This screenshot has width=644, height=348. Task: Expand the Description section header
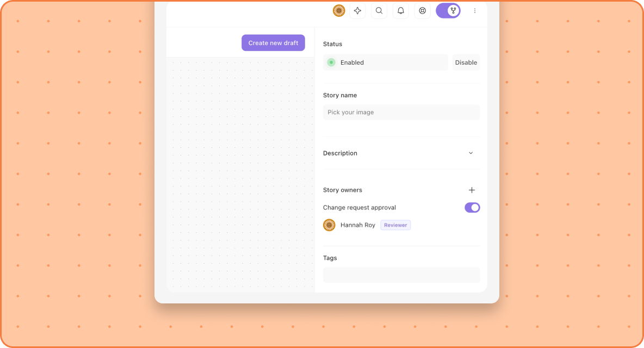[x=401, y=153]
